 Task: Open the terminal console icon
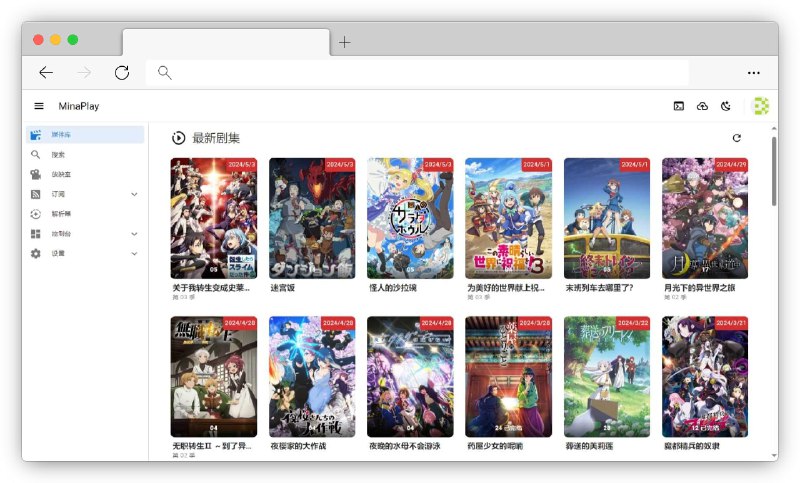coord(679,106)
